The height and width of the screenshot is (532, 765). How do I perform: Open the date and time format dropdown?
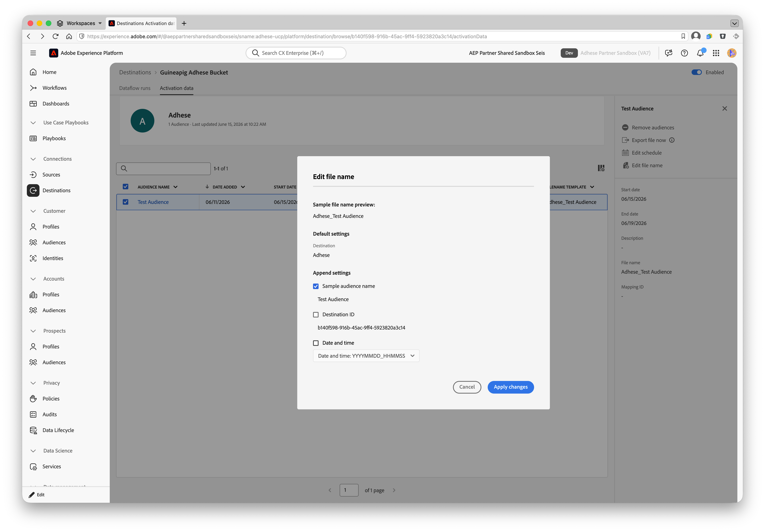click(366, 356)
